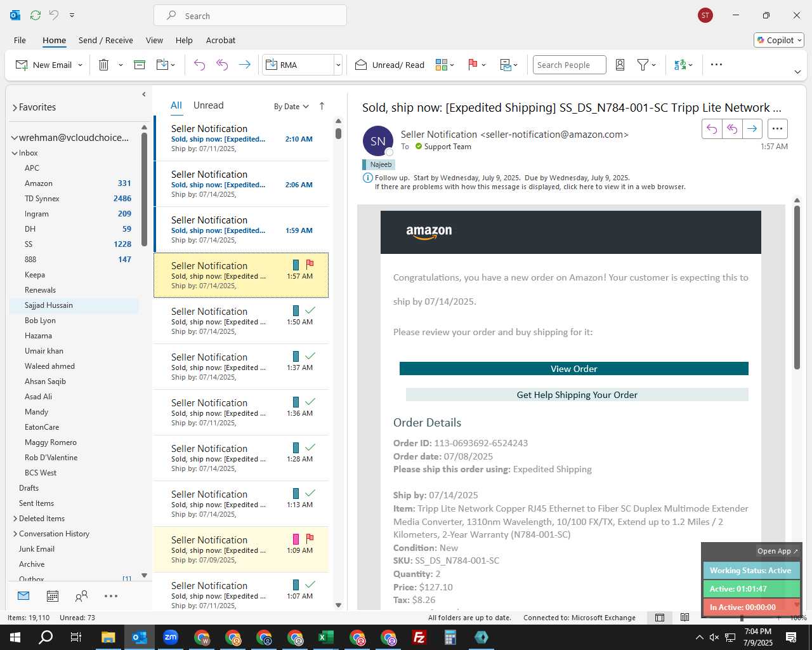
Task: Toggle red flag on 1:09 AM message
Action: click(x=310, y=538)
